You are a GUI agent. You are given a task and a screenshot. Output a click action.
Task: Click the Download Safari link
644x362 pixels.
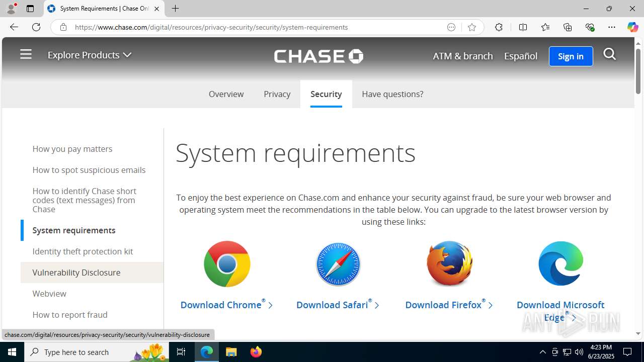(x=338, y=305)
